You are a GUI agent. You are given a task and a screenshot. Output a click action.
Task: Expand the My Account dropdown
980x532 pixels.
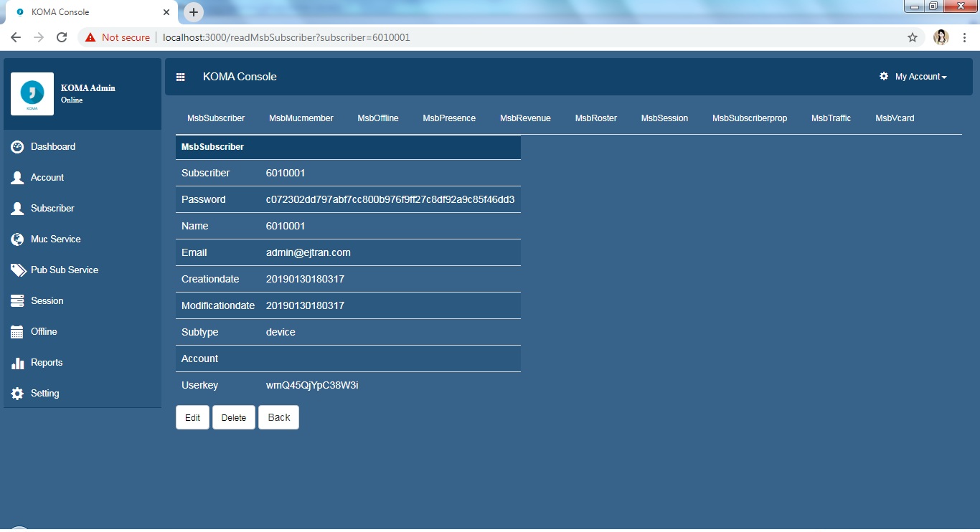pyautogui.click(x=918, y=76)
